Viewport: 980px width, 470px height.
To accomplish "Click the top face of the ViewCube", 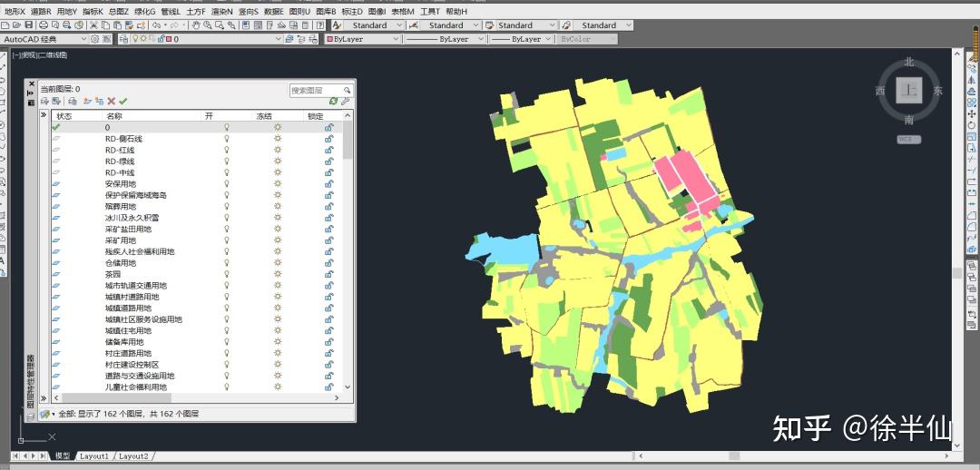I will (x=908, y=90).
